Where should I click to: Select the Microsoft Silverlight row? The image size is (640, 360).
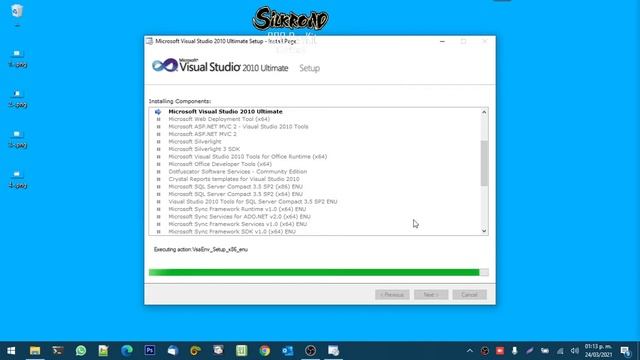tap(315, 142)
